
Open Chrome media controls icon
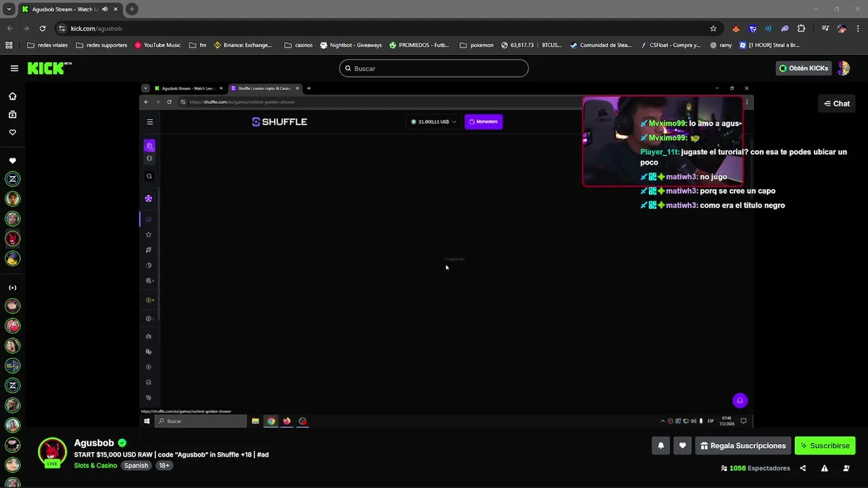tap(825, 28)
